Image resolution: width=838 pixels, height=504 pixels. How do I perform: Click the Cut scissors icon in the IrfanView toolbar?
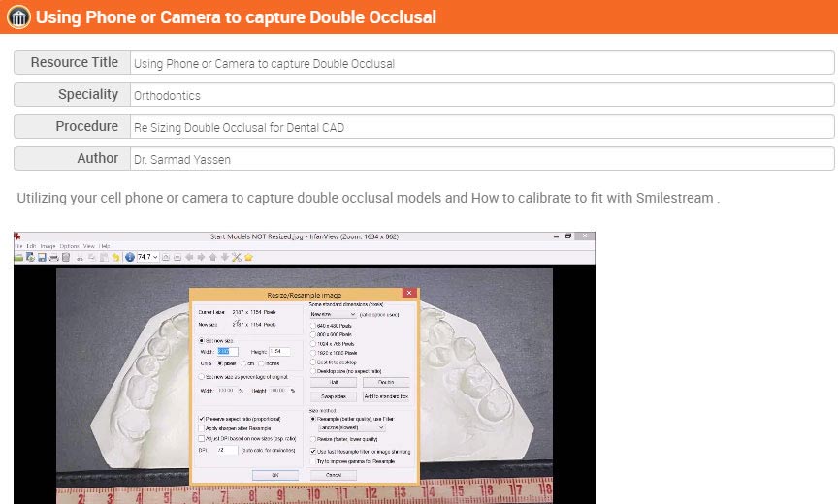click(x=80, y=258)
